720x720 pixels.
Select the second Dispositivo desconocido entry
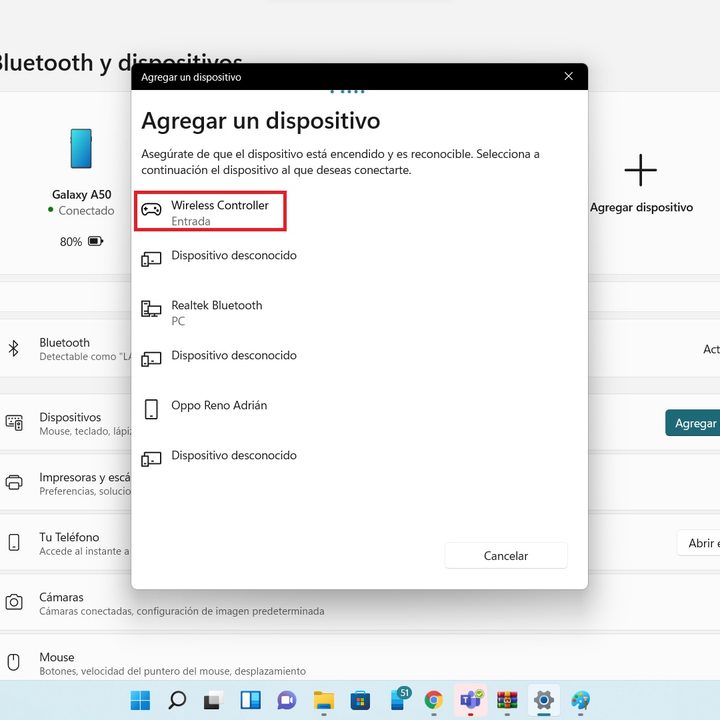pyautogui.click(x=234, y=355)
